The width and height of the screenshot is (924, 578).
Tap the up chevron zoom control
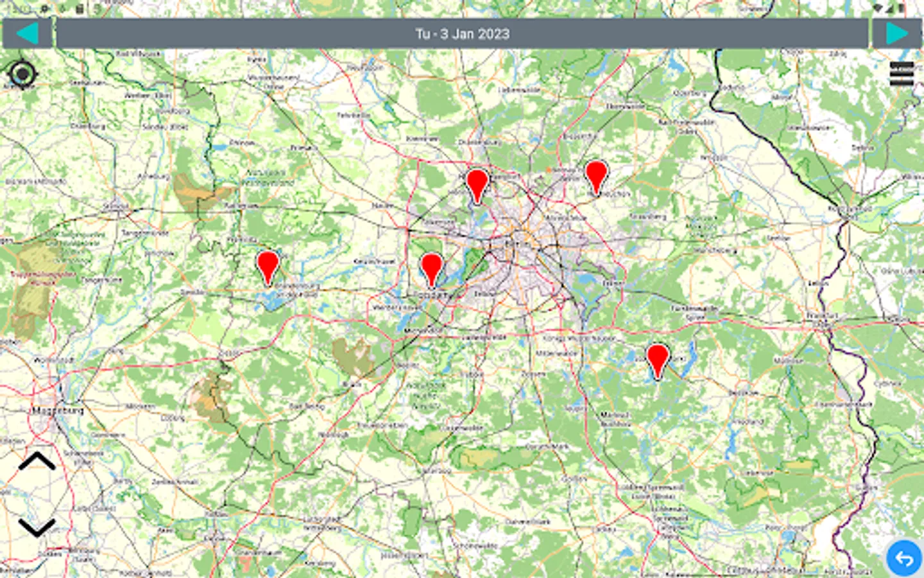pos(37,461)
